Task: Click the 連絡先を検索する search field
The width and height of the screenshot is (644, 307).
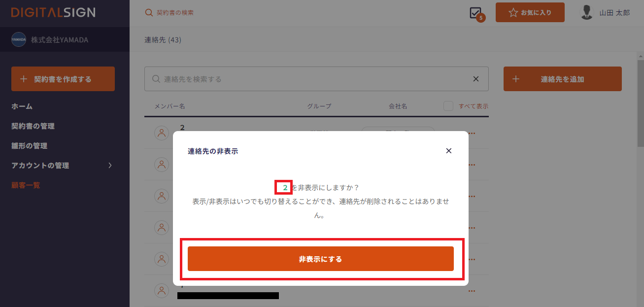Action: pyautogui.click(x=316, y=79)
